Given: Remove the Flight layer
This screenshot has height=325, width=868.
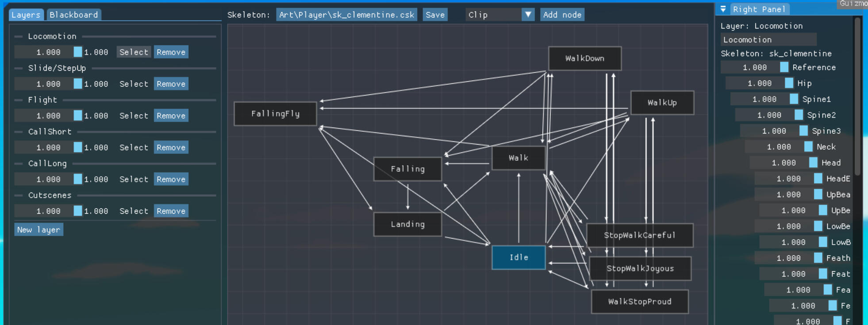Looking at the screenshot, I should (x=171, y=115).
